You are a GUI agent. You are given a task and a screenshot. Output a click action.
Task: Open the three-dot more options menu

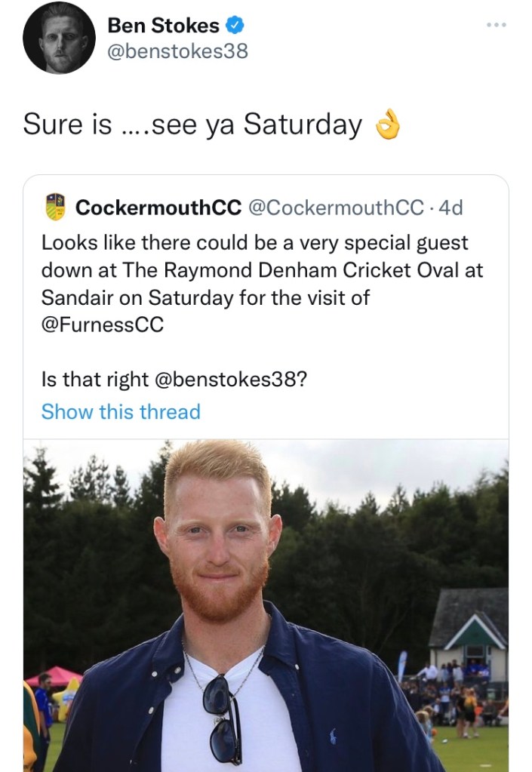pos(497,25)
